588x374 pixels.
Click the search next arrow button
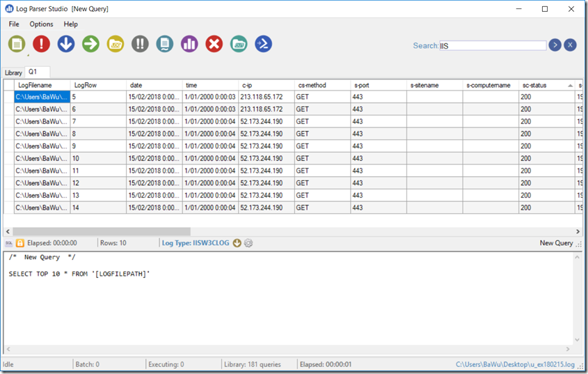tap(555, 45)
